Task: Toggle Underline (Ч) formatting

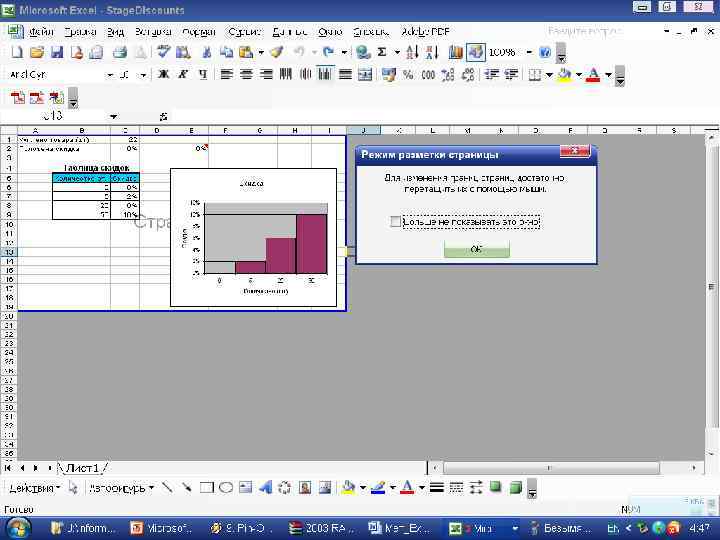Action: (x=203, y=74)
